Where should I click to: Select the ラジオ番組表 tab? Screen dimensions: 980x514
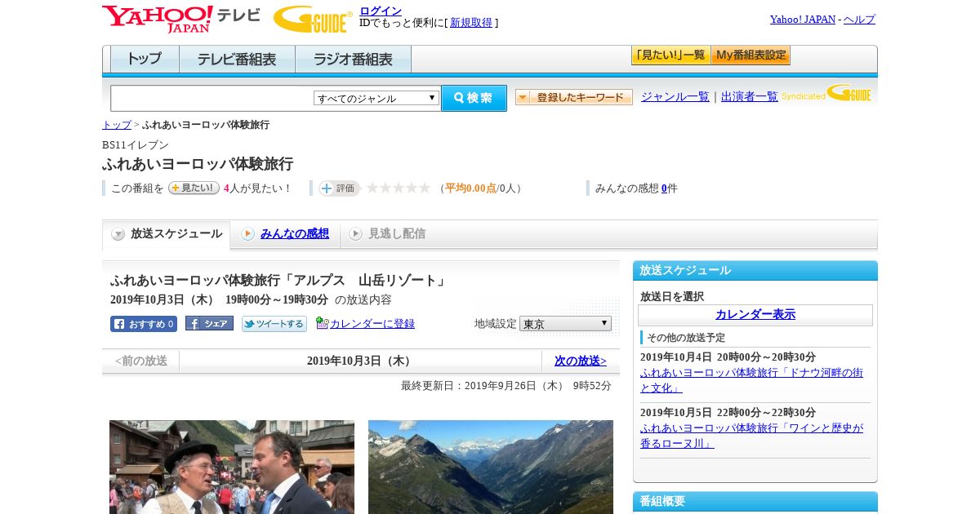click(x=353, y=60)
